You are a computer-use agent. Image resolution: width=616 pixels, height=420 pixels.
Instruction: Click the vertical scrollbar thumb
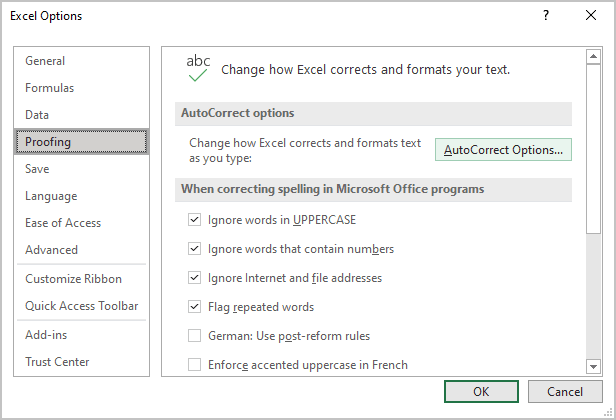point(593,149)
